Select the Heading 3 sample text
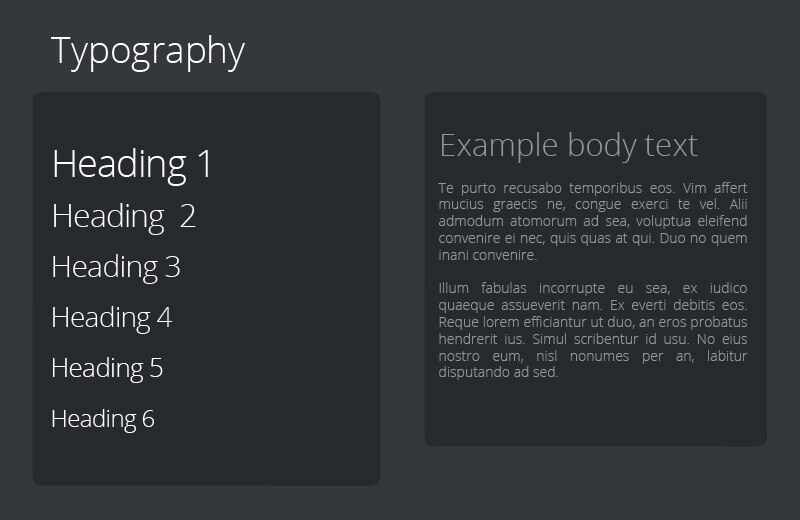The height and width of the screenshot is (520, 800). pyautogui.click(x=115, y=267)
